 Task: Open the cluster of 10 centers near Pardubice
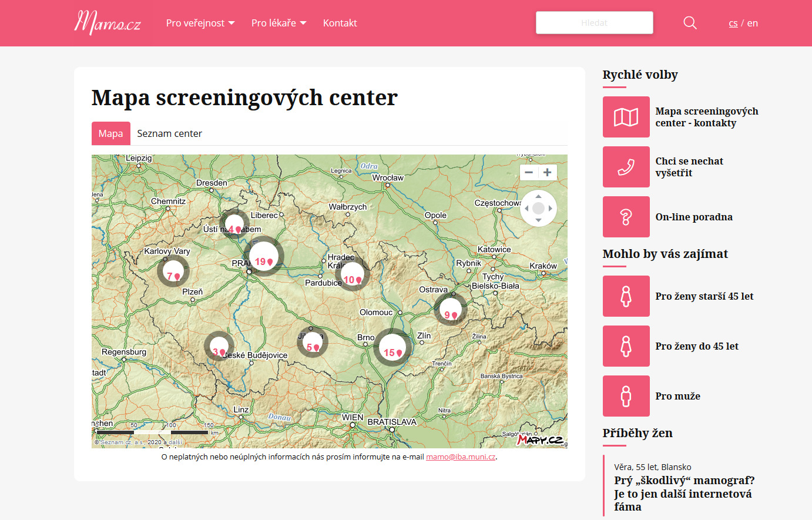pos(353,274)
